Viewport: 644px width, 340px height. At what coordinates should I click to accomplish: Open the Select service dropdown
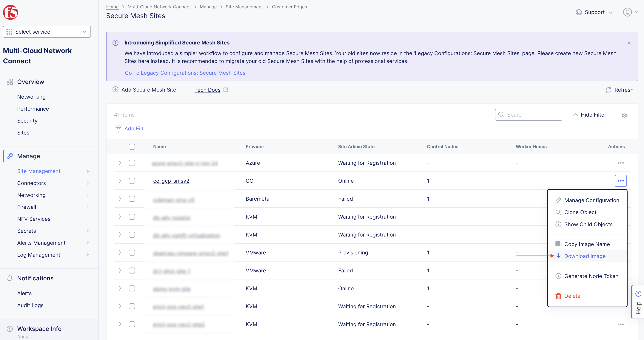click(x=47, y=32)
